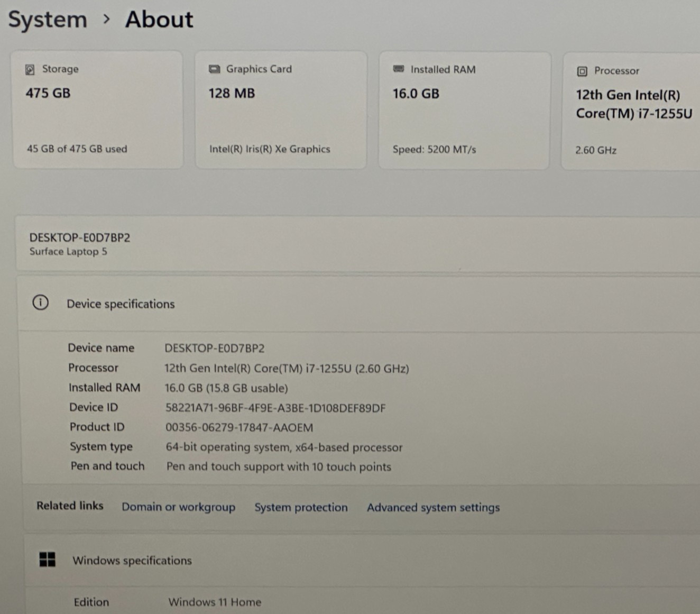This screenshot has width=700, height=614.
Task: Click the 'About' page title
Action: pos(159,20)
